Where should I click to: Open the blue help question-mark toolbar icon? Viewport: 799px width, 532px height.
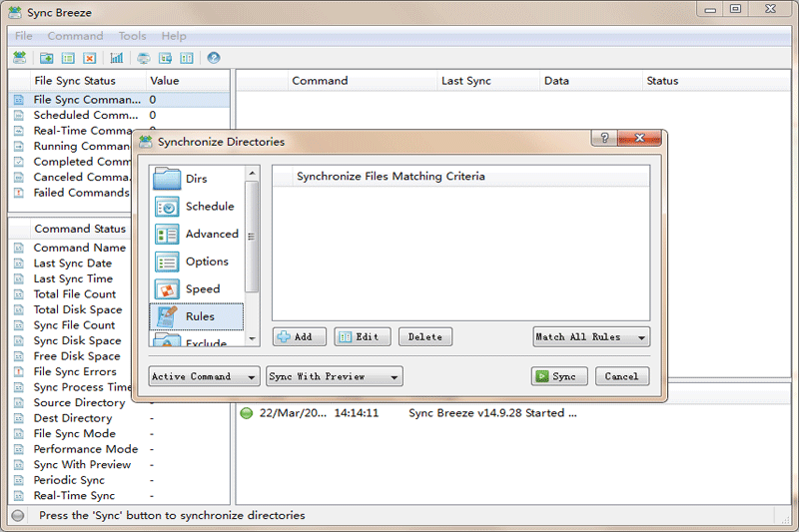(214, 58)
